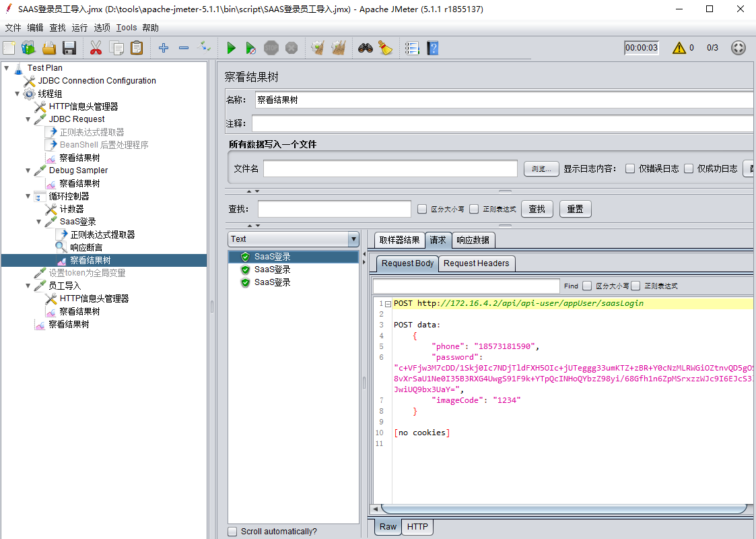Open the 编辑 menu

coord(35,28)
